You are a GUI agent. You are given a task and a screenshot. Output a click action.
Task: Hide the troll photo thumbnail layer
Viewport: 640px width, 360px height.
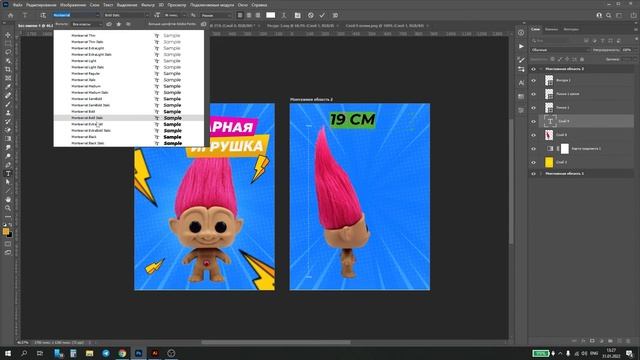pos(533,135)
